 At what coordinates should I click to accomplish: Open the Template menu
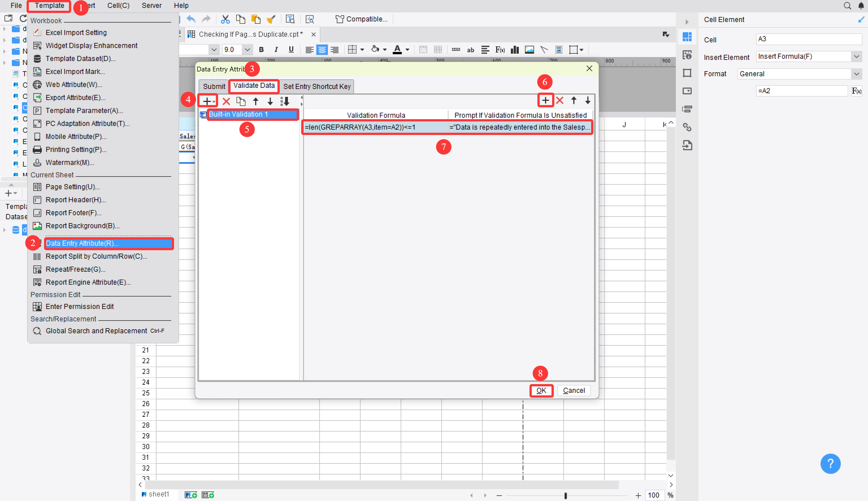49,5
